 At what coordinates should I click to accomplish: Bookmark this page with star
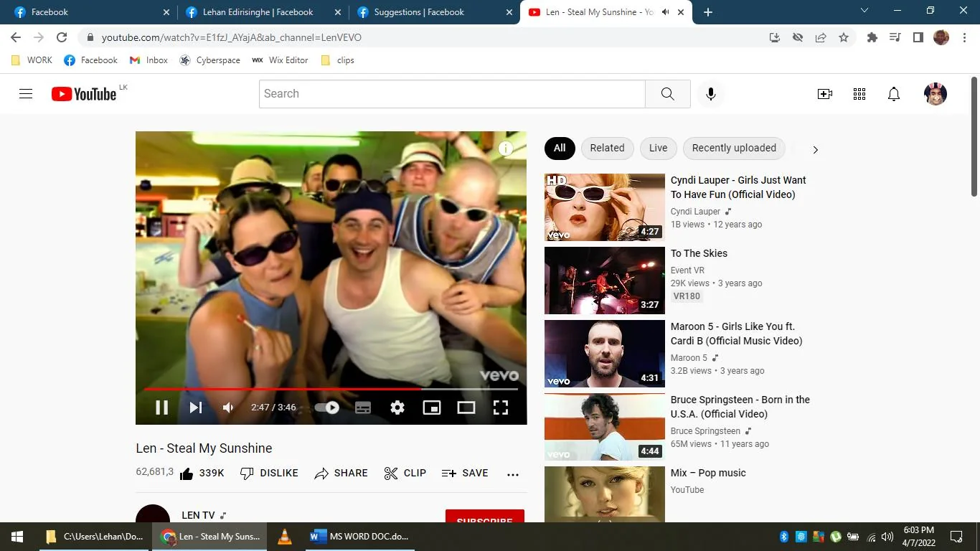point(844,37)
